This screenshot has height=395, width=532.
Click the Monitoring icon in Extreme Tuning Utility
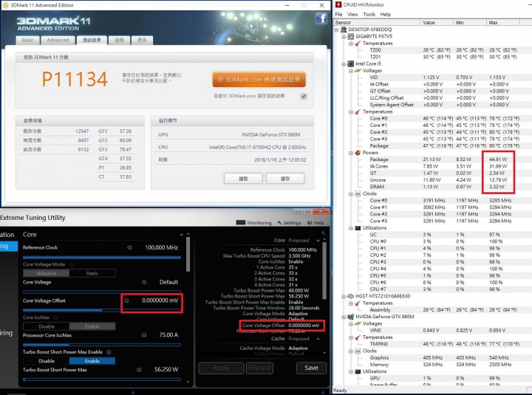point(241,222)
